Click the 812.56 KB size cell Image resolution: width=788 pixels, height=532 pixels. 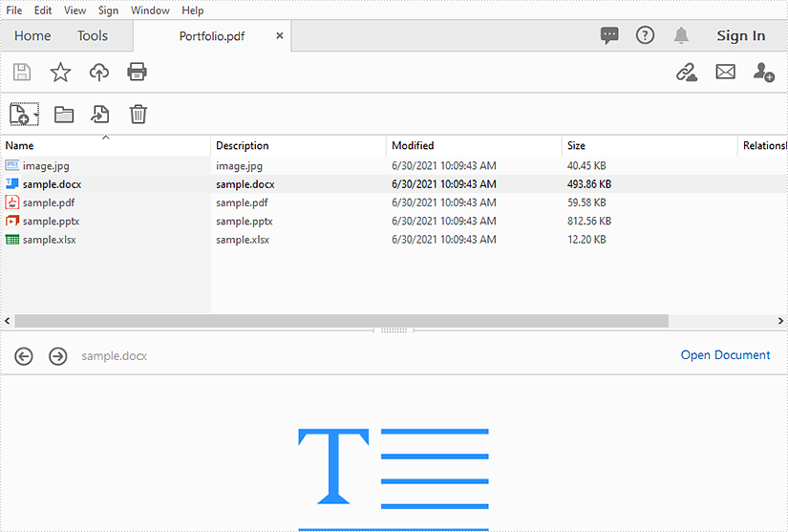pos(589,221)
